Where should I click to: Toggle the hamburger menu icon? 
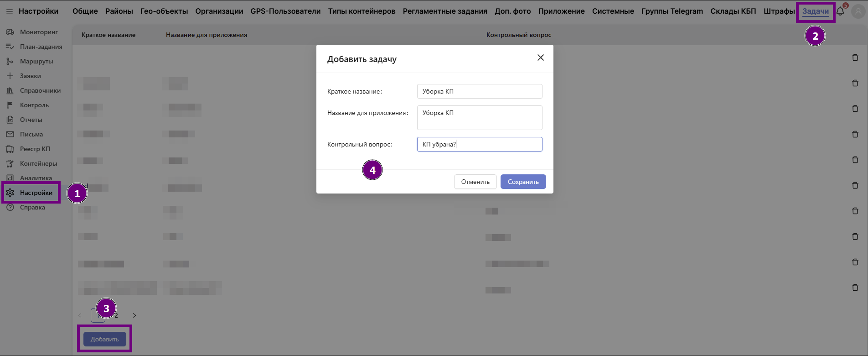point(9,11)
